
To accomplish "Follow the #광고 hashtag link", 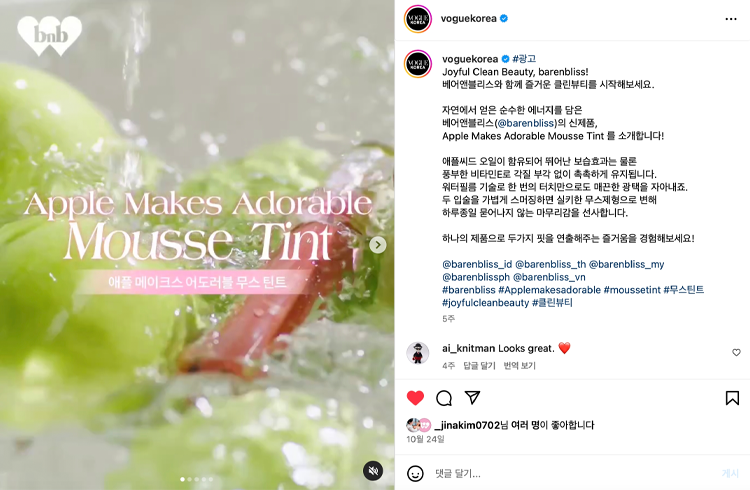I will [x=524, y=59].
